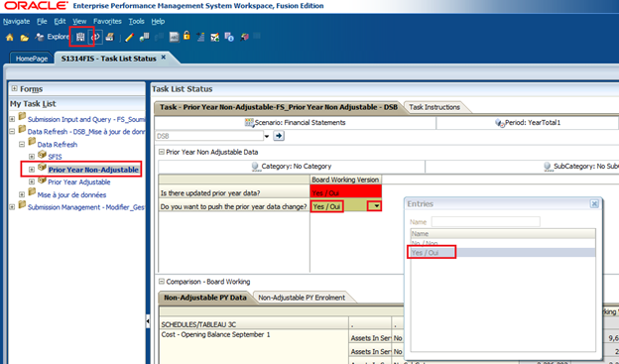Click the yellow pencil edit icon
Screen dimensions: 619x364
pos(129,38)
